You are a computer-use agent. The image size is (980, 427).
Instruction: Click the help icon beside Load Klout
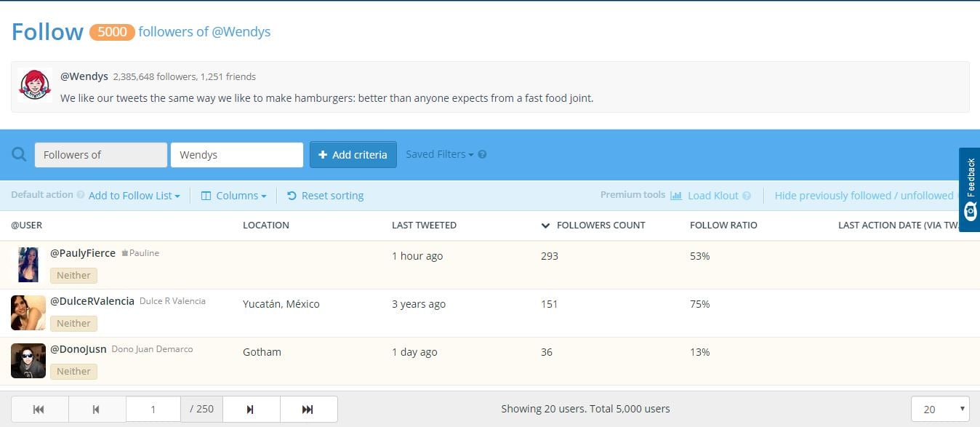tap(745, 196)
